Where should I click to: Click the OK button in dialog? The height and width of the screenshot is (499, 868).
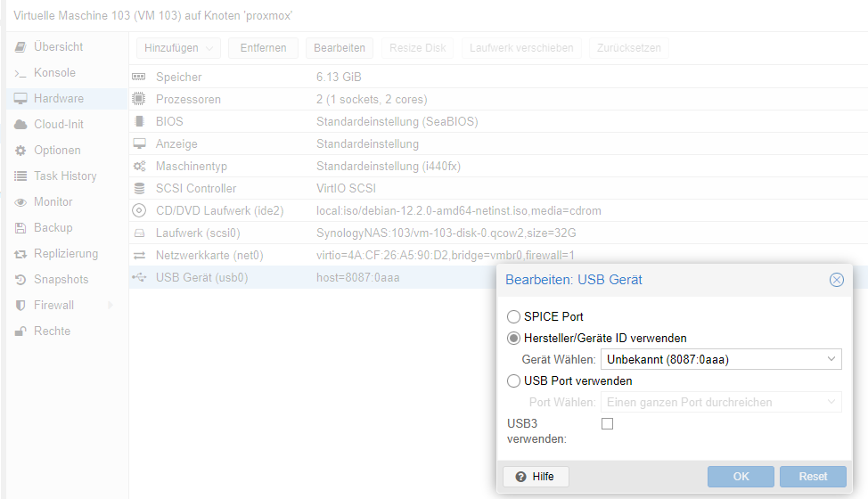pyautogui.click(x=741, y=477)
